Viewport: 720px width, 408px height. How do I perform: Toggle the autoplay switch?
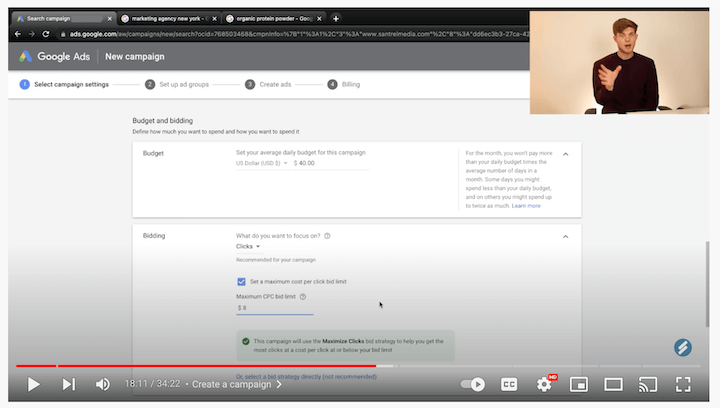pos(473,384)
